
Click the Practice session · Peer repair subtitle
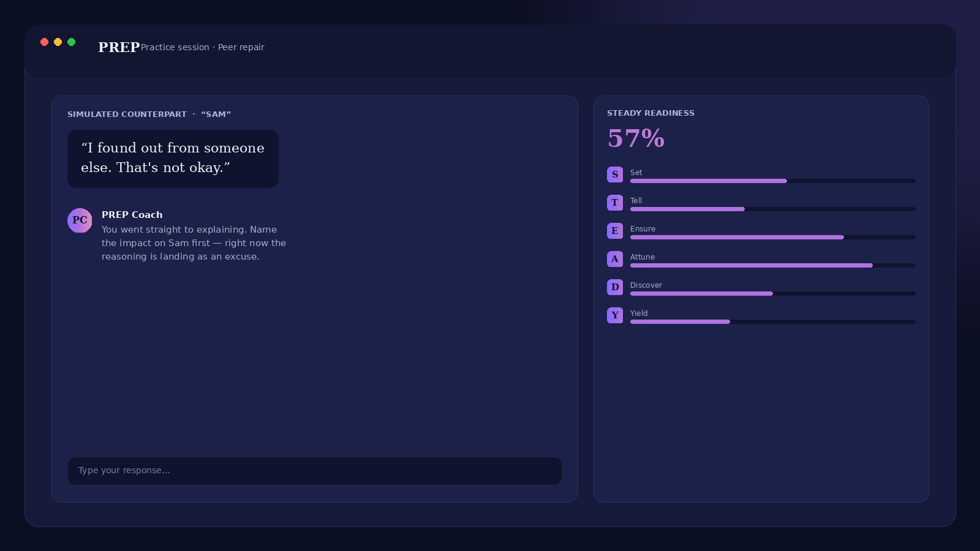click(x=203, y=47)
